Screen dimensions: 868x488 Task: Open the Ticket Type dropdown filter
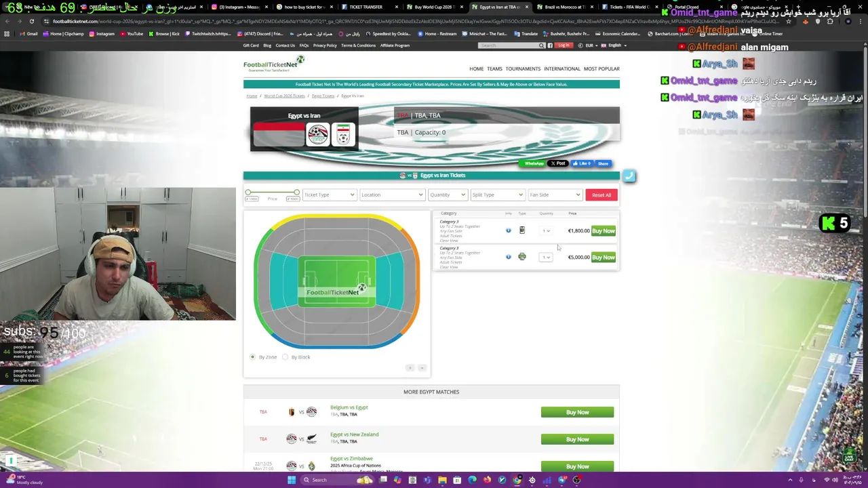tap(329, 195)
